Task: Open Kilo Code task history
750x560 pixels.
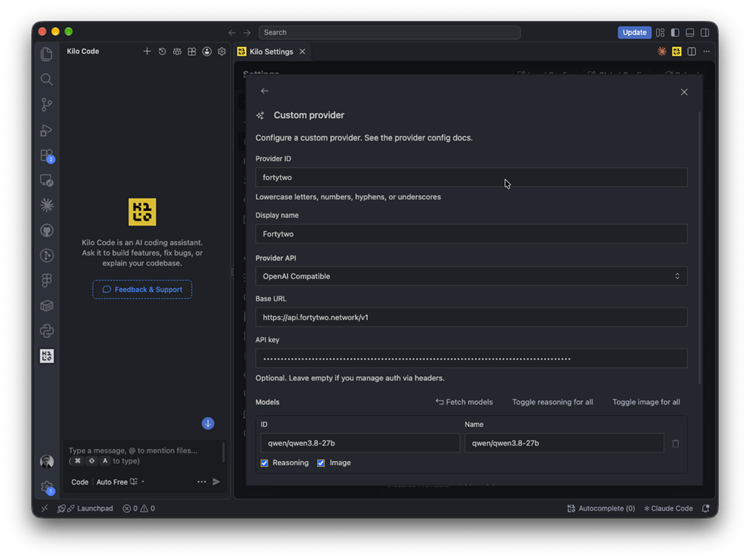Action: click(162, 51)
